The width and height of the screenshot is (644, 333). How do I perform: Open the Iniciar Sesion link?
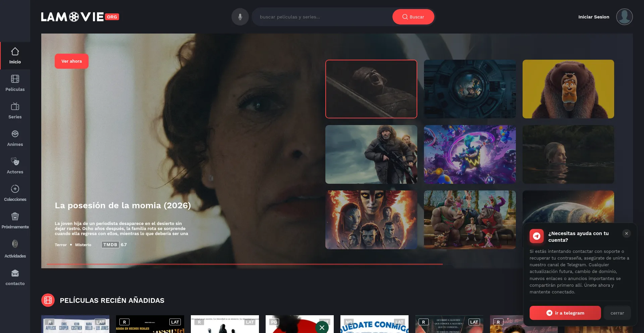tap(594, 17)
